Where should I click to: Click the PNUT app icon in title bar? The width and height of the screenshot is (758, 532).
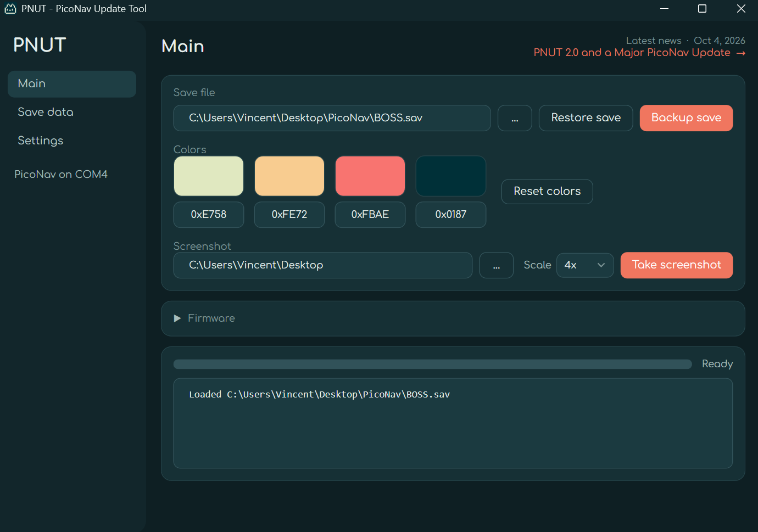[x=10, y=9]
